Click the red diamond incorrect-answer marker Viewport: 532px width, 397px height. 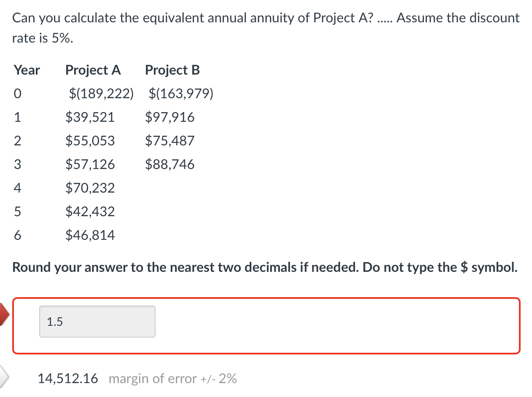pyautogui.click(x=3, y=314)
